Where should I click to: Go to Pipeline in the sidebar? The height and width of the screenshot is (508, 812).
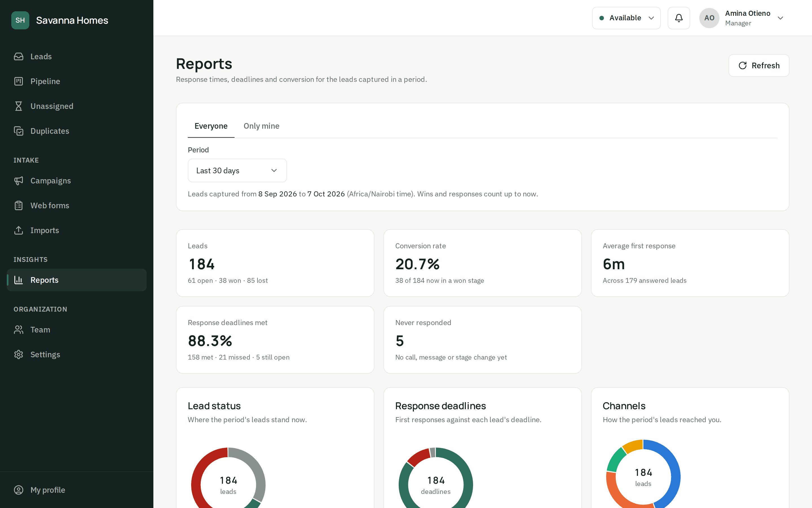76,81
